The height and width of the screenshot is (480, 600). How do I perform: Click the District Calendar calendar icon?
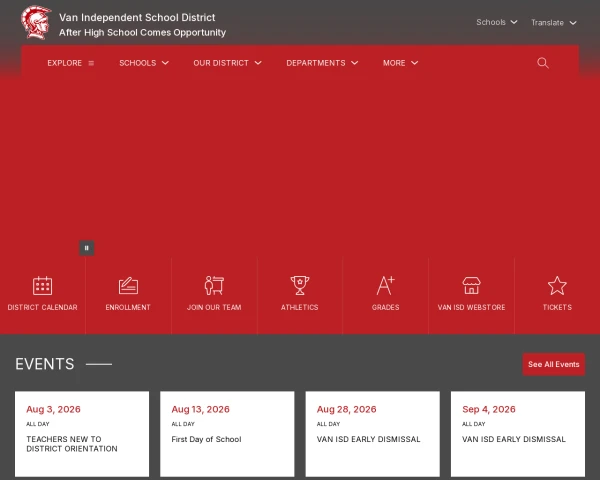click(42, 286)
